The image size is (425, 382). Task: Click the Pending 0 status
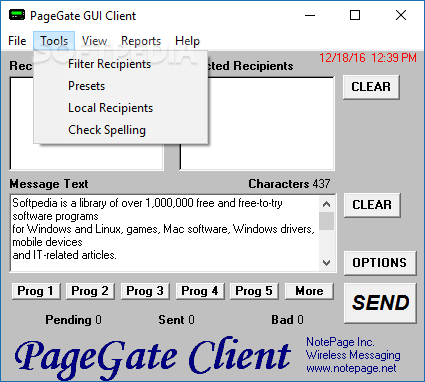click(73, 320)
